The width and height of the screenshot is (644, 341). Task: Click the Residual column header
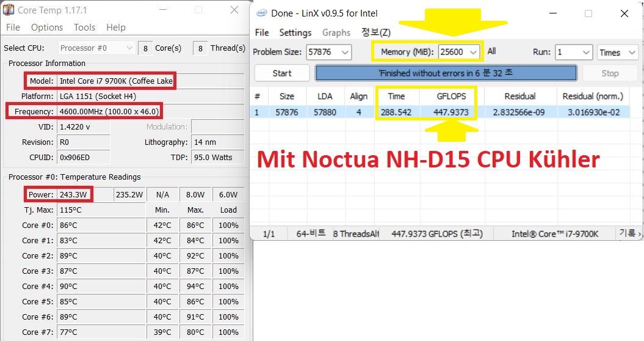(x=520, y=97)
